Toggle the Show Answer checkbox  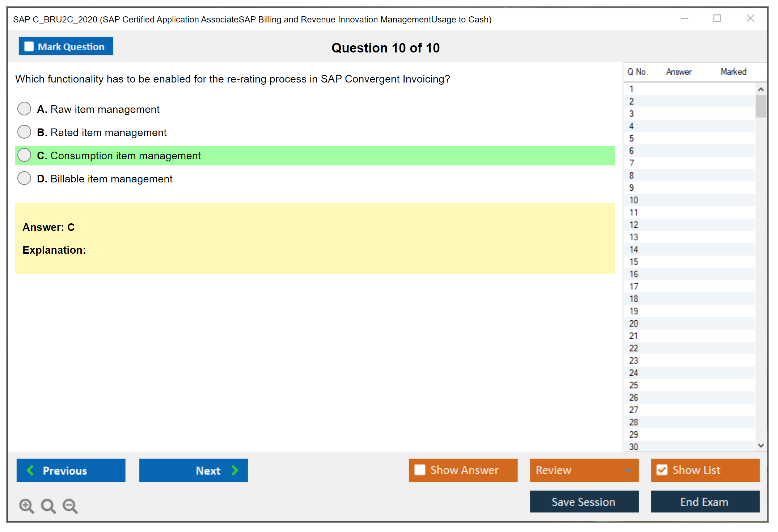(420, 470)
